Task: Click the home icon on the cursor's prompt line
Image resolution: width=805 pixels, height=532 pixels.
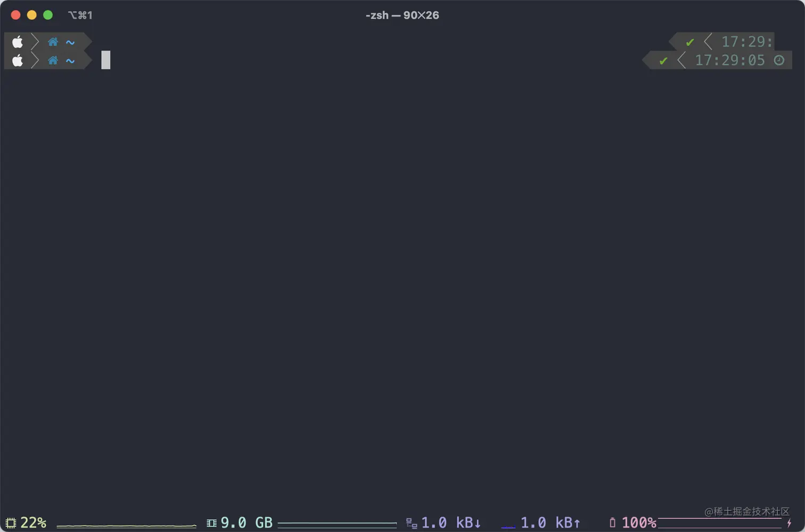Action: (53, 60)
